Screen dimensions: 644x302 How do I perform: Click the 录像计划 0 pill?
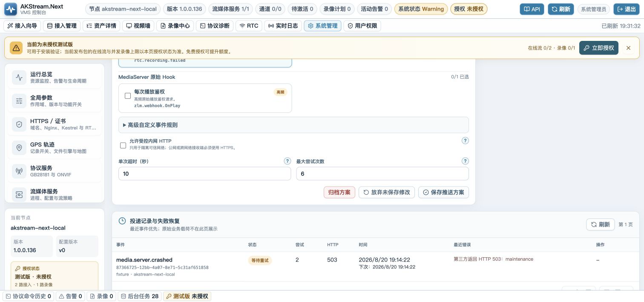[337, 9]
